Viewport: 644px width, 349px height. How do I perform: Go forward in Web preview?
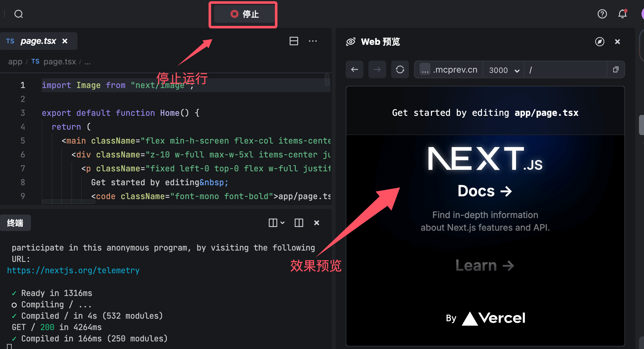377,69
